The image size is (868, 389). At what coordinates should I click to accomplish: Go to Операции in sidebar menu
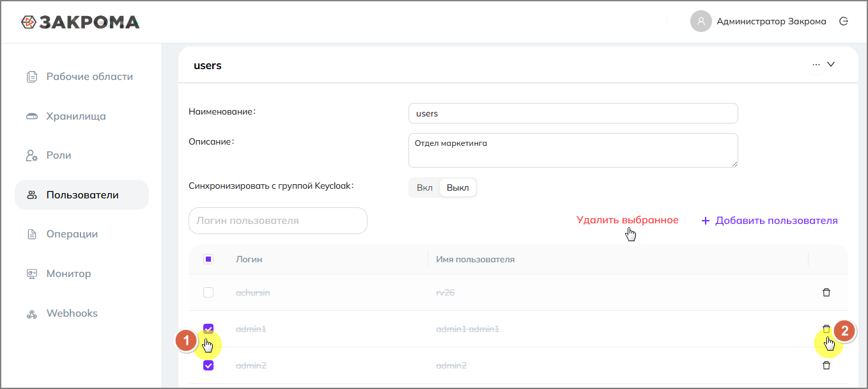[72, 234]
